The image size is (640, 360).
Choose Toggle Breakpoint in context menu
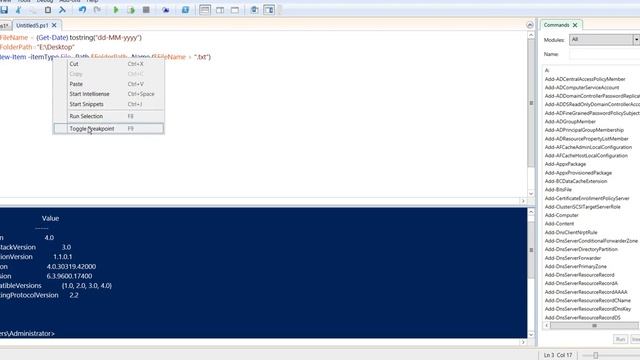click(109, 129)
